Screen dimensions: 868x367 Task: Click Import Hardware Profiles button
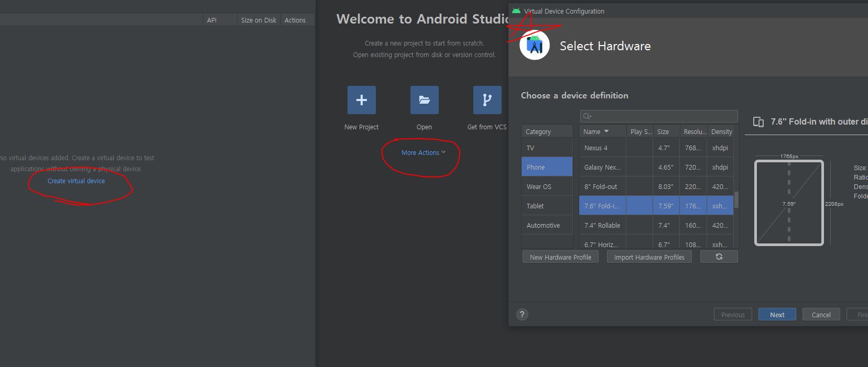click(649, 257)
